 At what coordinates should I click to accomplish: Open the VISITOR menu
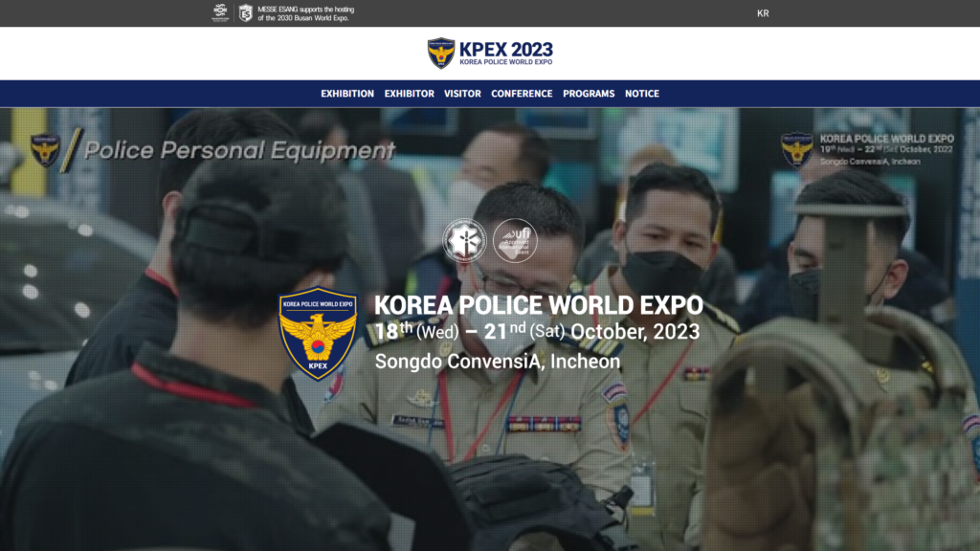[462, 94]
